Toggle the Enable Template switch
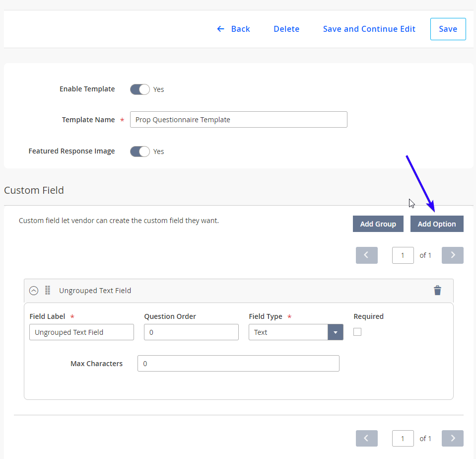476x459 pixels. click(140, 89)
